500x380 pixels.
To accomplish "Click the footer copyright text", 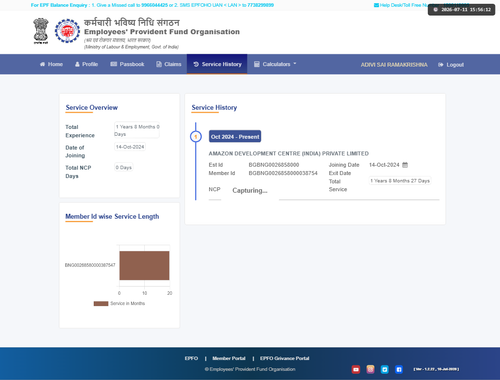I will pos(250,369).
